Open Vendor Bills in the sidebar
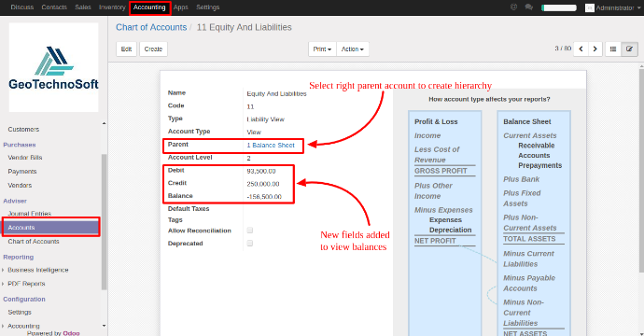The height and width of the screenshot is (336, 644). pos(25,158)
